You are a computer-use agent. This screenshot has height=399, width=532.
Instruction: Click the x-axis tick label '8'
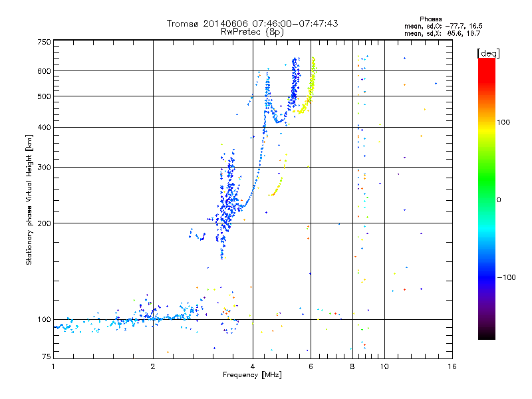click(x=352, y=366)
